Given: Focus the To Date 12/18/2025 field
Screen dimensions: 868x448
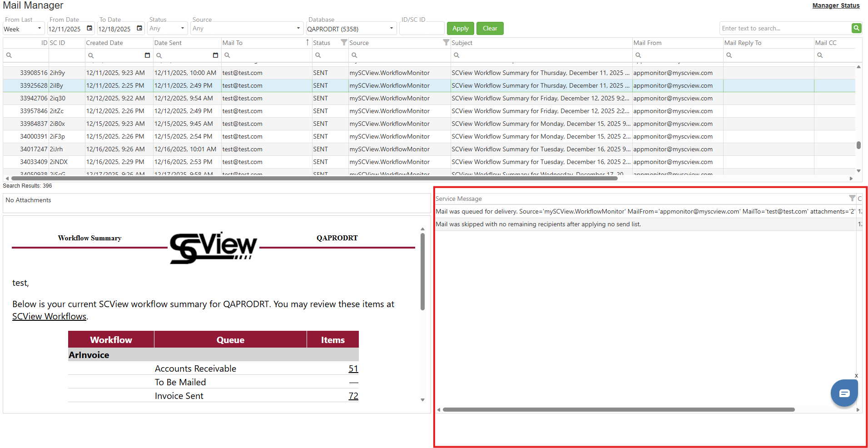Looking at the screenshot, I should tap(116, 29).
